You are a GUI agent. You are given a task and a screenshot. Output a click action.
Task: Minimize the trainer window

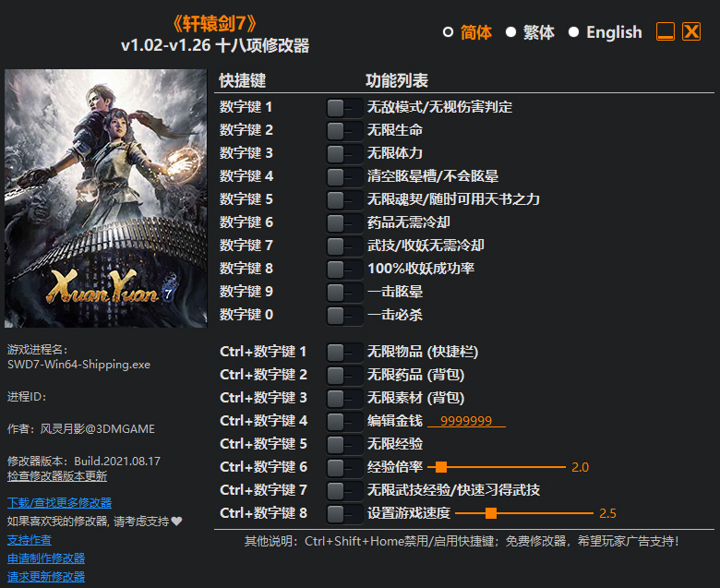[x=665, y=31]
